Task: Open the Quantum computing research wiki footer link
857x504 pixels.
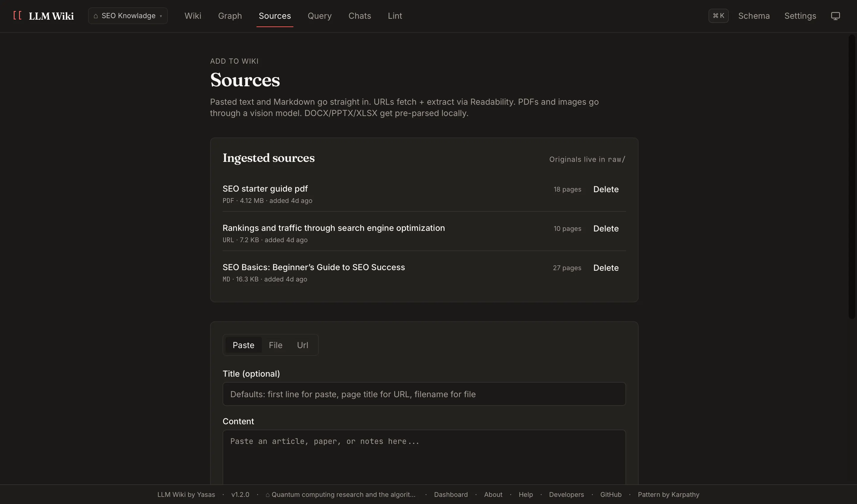Action: pyautogui.click(x=340, y=494)
